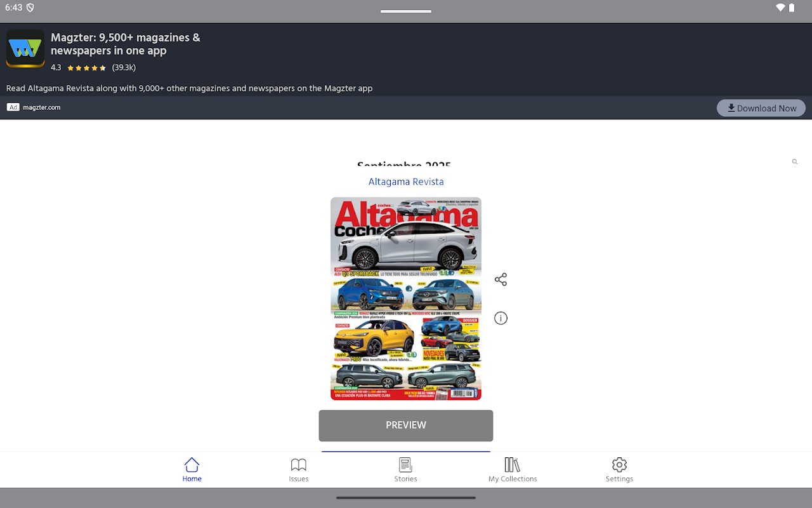
Task: Share the Altagama Revista issue
Action: (x=501, y=279)
